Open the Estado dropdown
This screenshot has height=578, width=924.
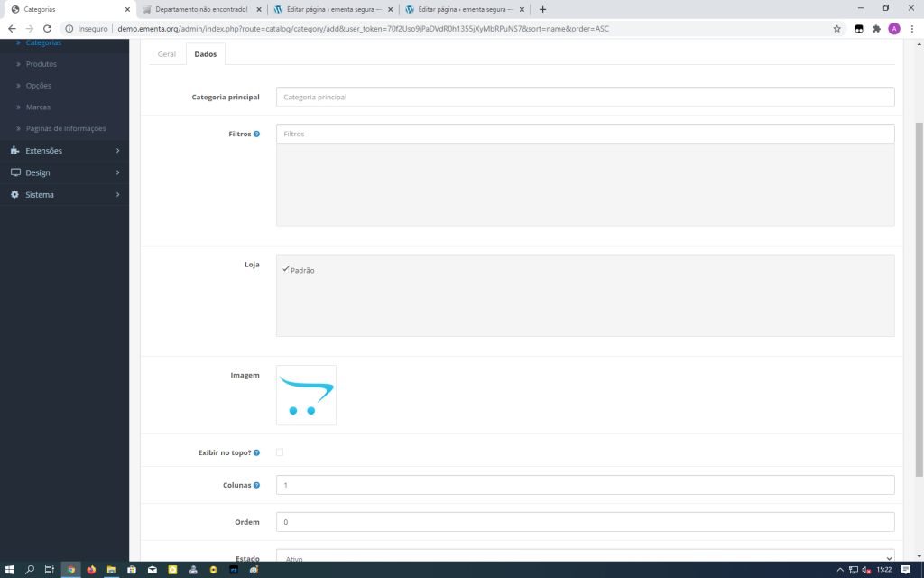pyautogui.click(x=585, y=556)
